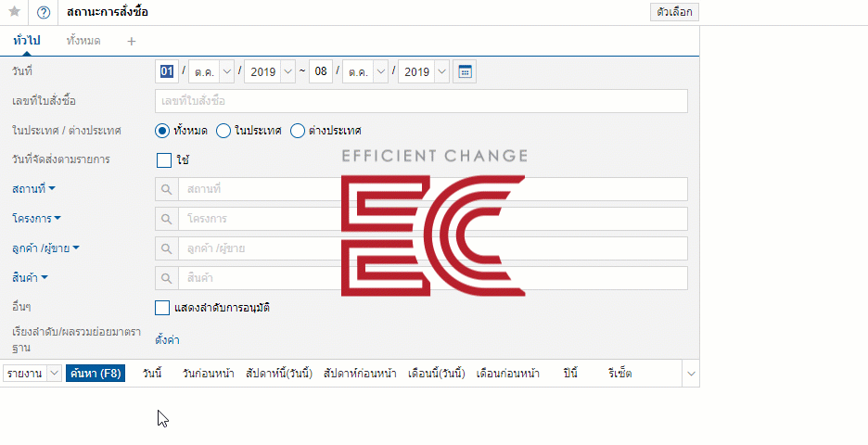Select the ต่างประเทศ radio option

pos(298,131)
